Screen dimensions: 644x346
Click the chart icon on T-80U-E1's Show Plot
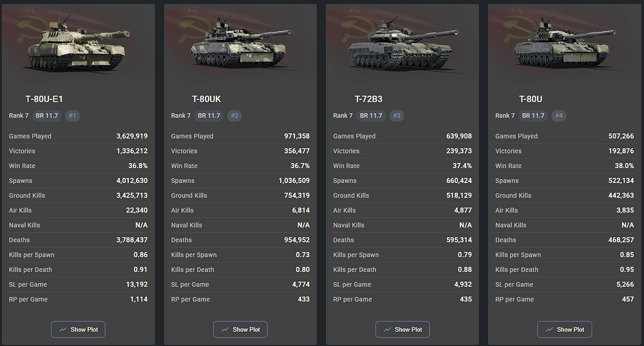pos(63,329)
